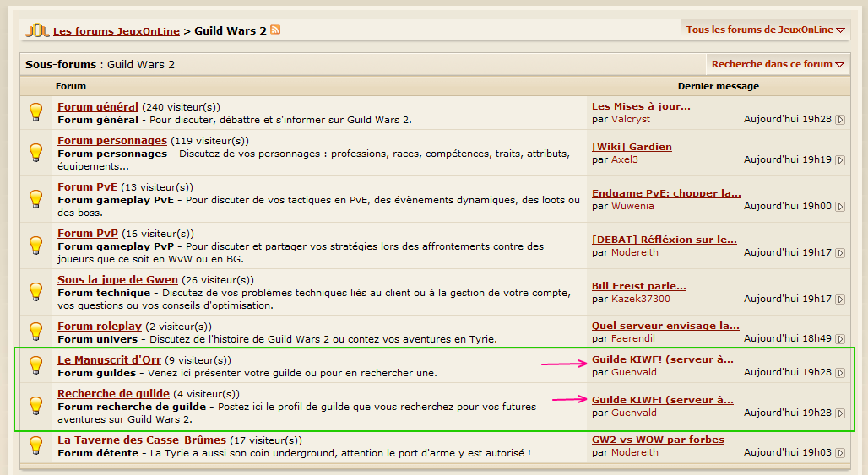Open Guilde KIWF! thread in Le Manuscrit d'Orr row
Screen dimensions: 868x475
[663, 359]
